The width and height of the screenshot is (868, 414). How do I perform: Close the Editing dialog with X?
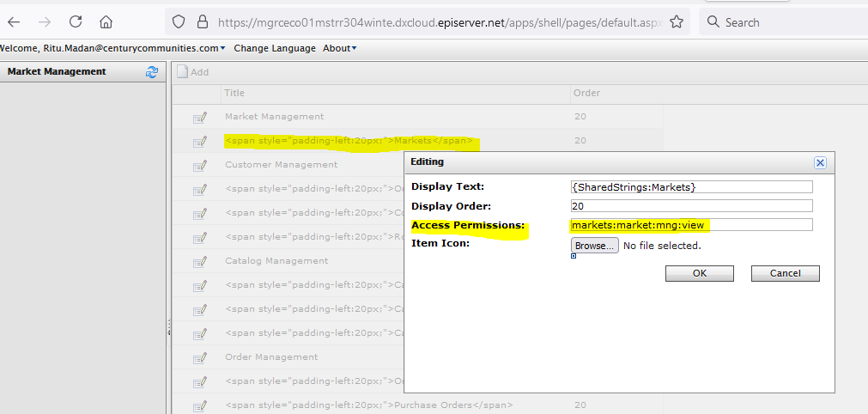coord(820,161)
